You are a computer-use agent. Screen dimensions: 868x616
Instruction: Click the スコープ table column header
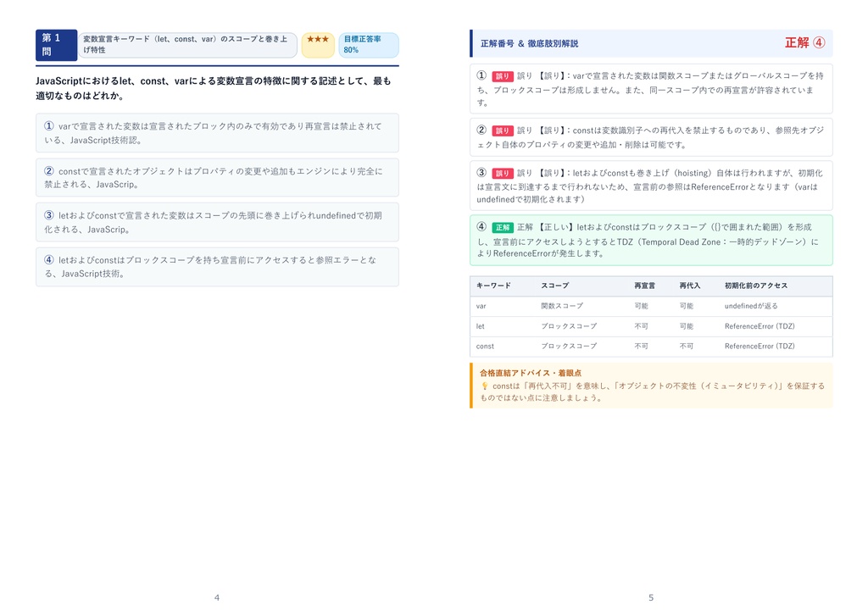(554, 286)
